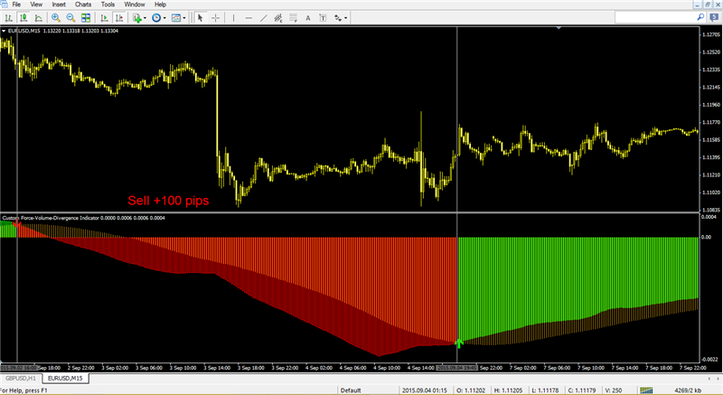Select the vertical line drawing tool
723x395 pixels.
click(233, 18)
